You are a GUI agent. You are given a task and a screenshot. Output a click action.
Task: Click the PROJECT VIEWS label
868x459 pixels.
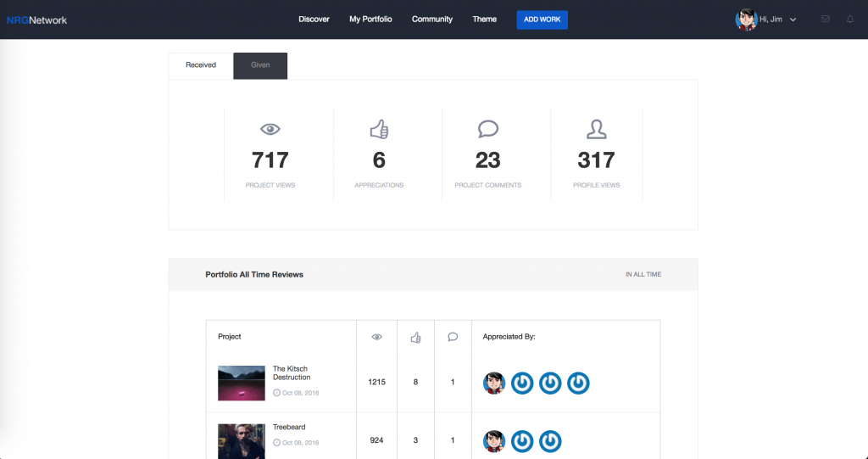[270, 185]
